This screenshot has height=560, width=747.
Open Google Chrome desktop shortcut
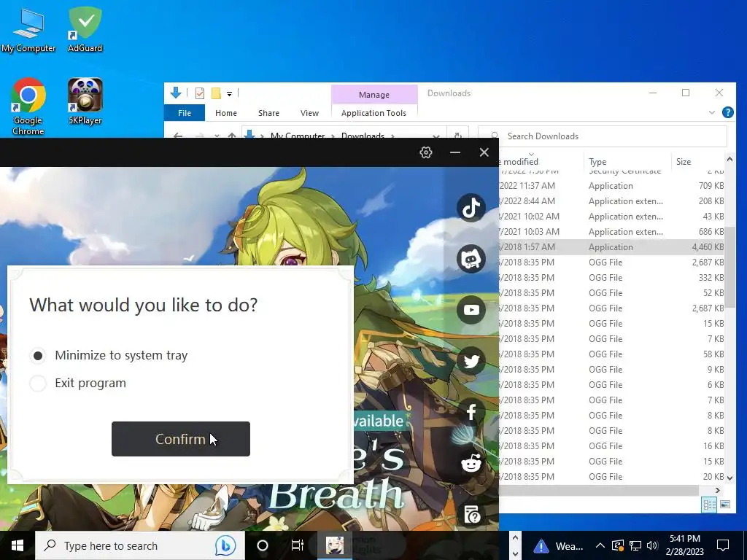(28, 106)
